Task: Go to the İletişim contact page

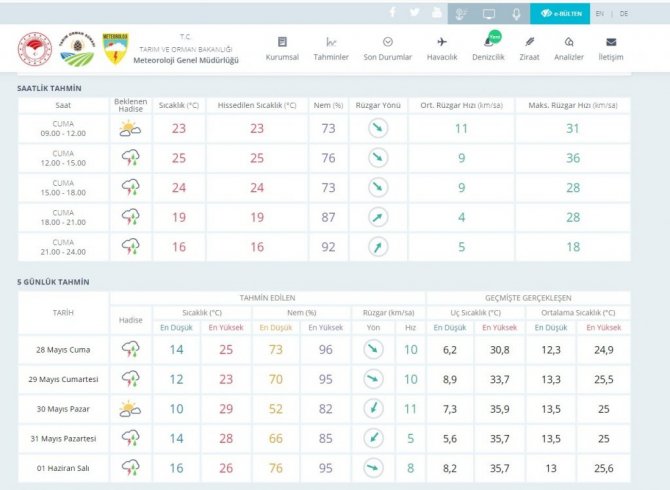Action: click(x=610, y=48)
